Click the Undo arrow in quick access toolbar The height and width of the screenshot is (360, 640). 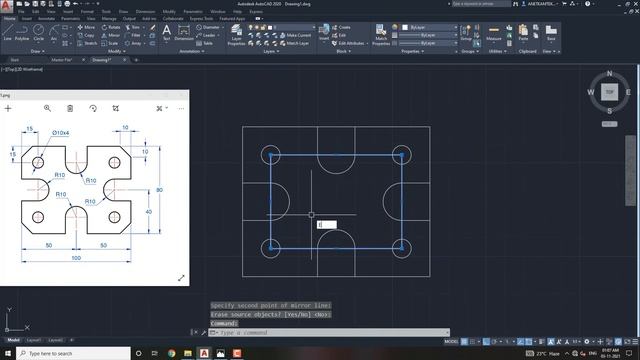pyautogui.click(x=76, y=4)
